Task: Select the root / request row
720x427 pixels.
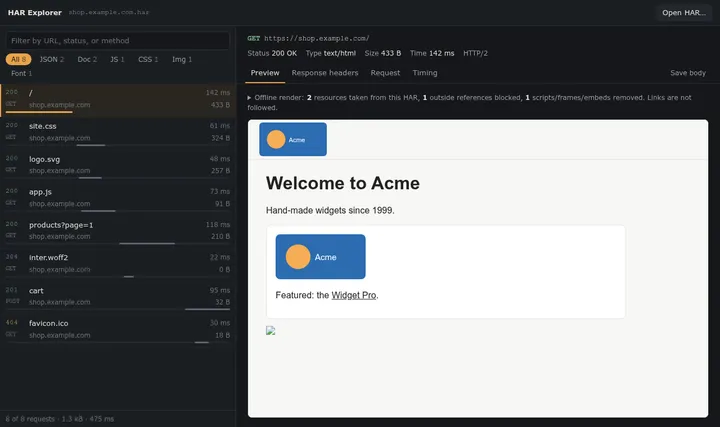Action: [x=118, y=99]
